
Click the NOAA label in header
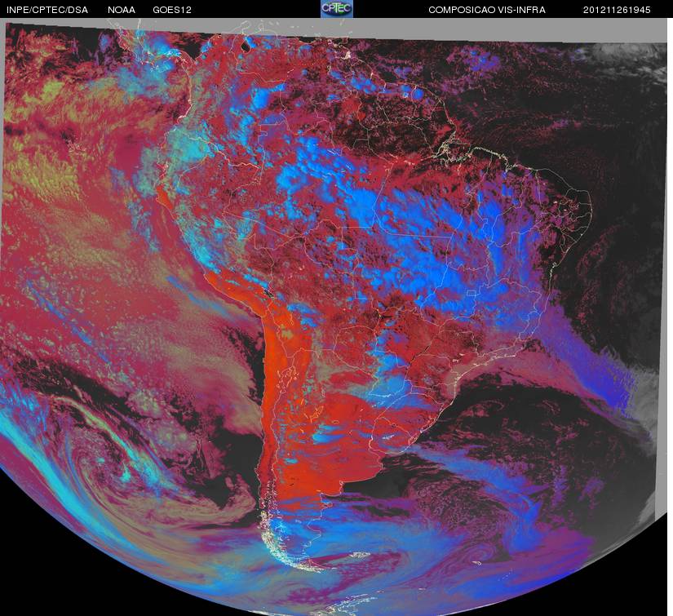(x=122, y=10)
